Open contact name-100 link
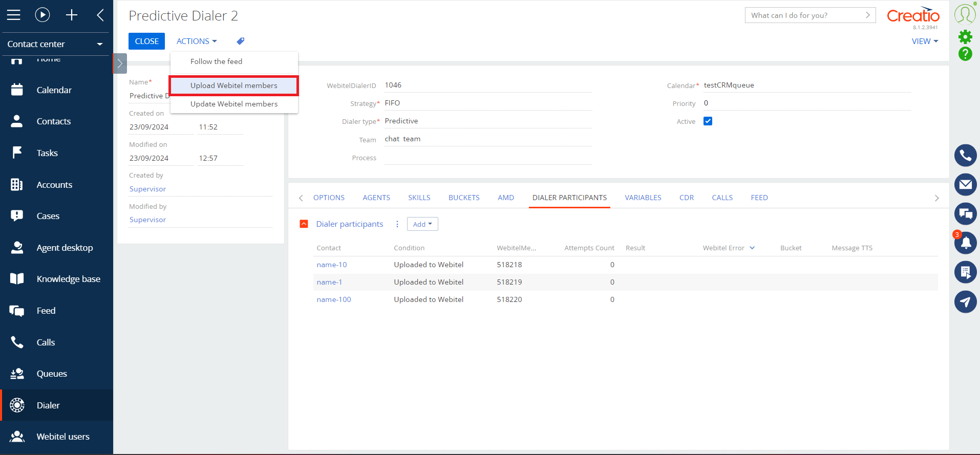Image resolution: width=980 pixels, height=455 pixels. click(334, 299)
